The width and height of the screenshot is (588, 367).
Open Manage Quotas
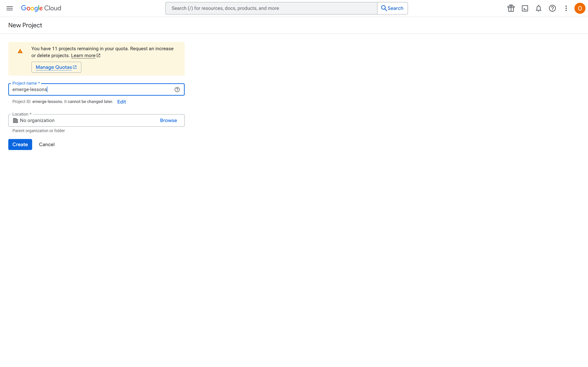pos(56,67)
